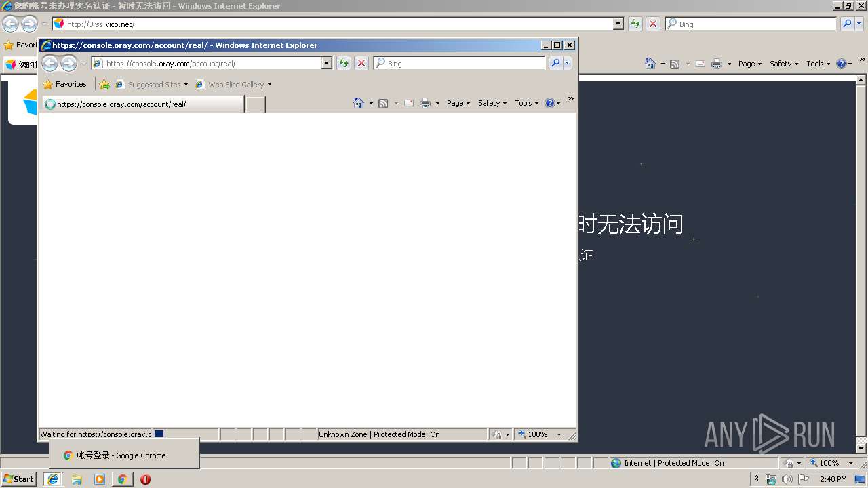The height and width of the screenshot is (488, 868).
Task: Open zoom level dropdown in front window status bar
Action: 559,434
